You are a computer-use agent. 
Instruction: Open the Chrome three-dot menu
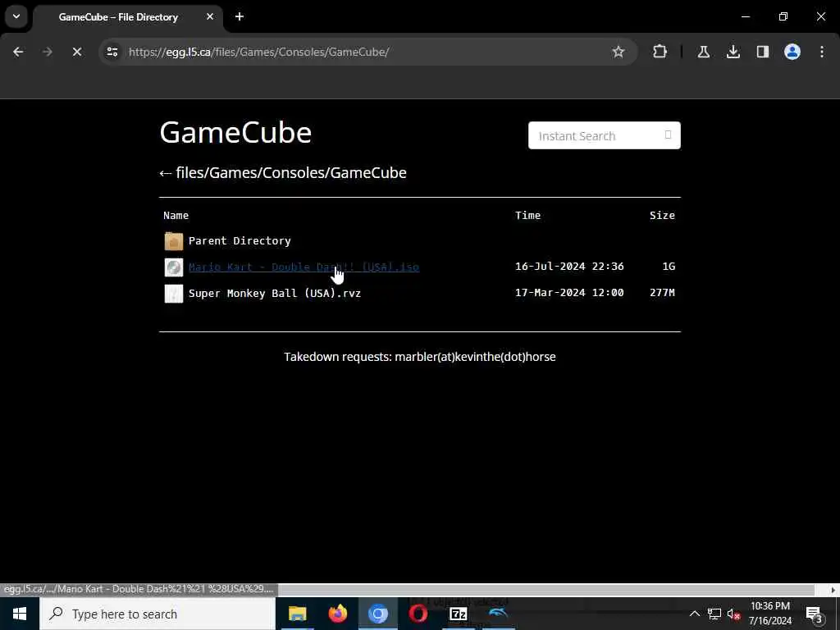tap(822, 52)
